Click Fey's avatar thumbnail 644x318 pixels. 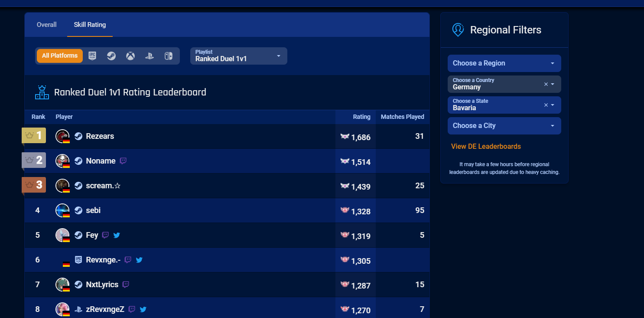[x=62, y=235]
